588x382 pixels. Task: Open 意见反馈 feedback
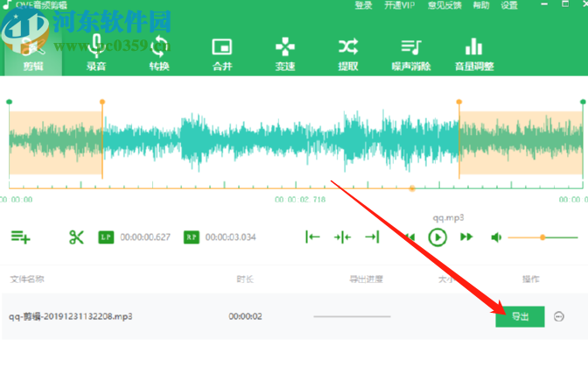coord(444,5)
